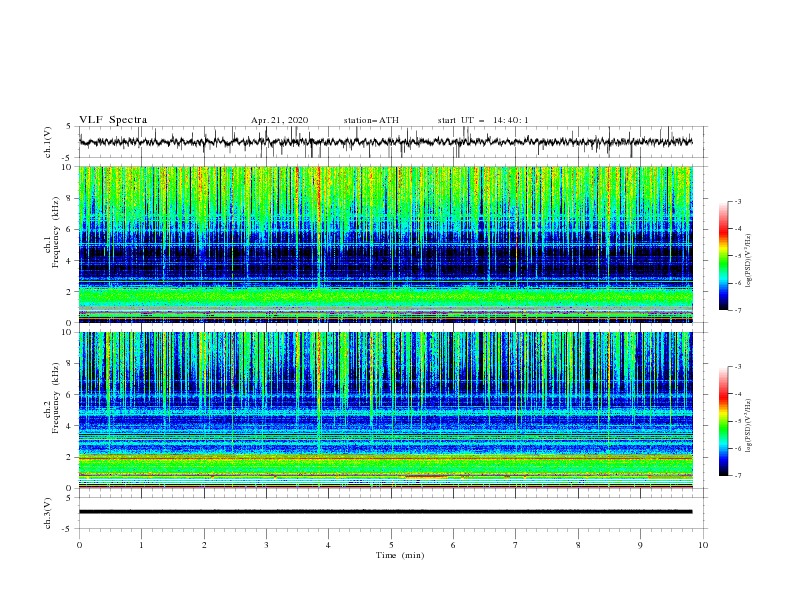
Task: Click the "10" tick on the time axis
Action: pyautogui.click(x=703, y=545)
